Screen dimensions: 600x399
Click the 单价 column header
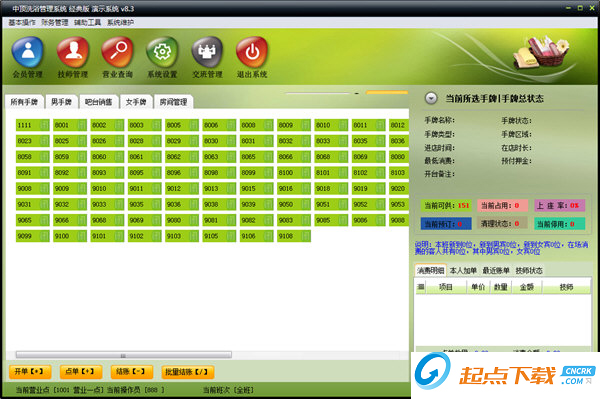pos(478,287)
